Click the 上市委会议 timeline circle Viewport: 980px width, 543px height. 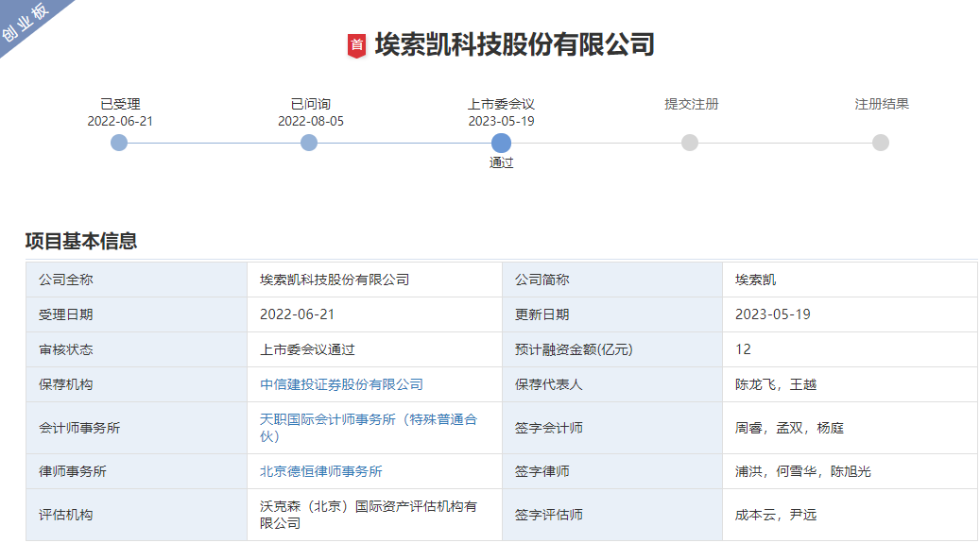click(x=501, y=143)
